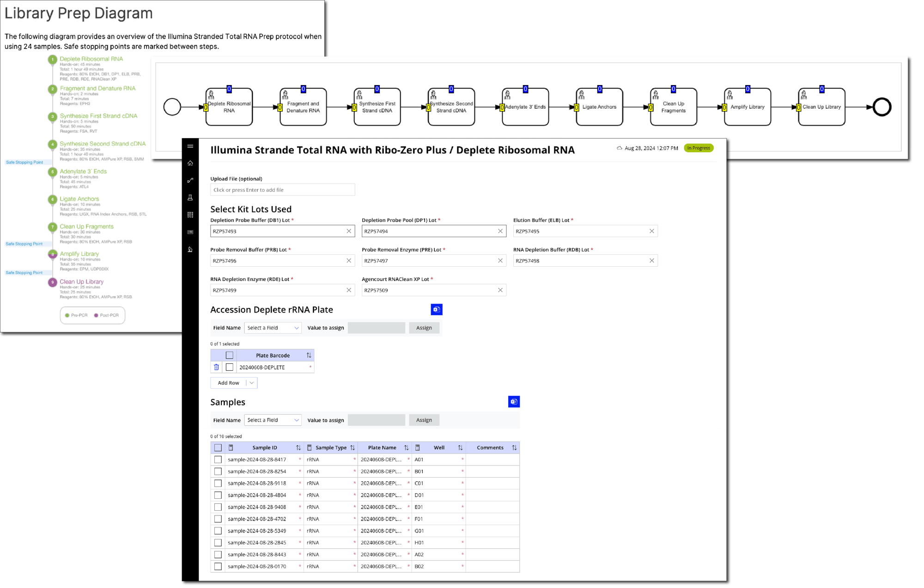Screen dimensions: 924x588
Task: Toggle the select-all checkbox in Samples header
Action: (218, 447)
